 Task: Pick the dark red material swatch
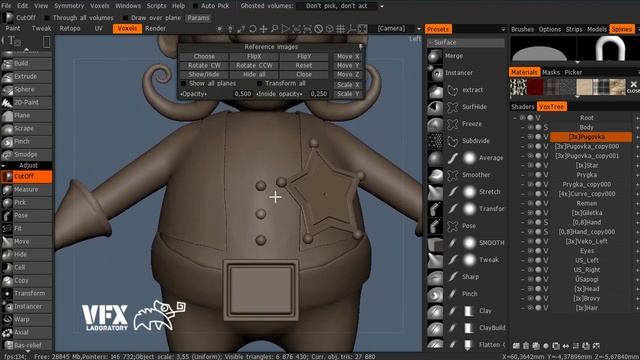[x=535, y=87]
